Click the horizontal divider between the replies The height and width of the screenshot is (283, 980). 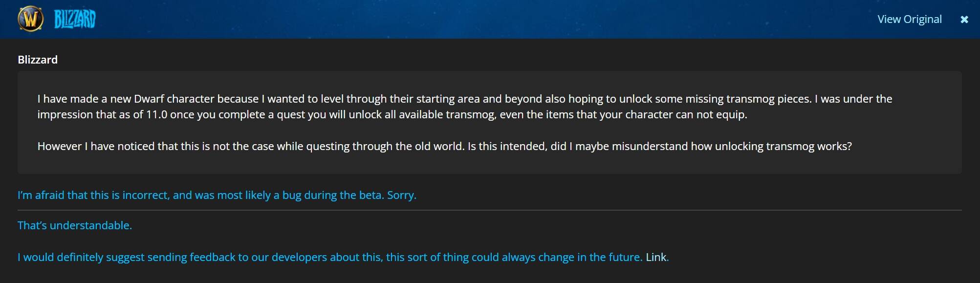coord(489,210)
